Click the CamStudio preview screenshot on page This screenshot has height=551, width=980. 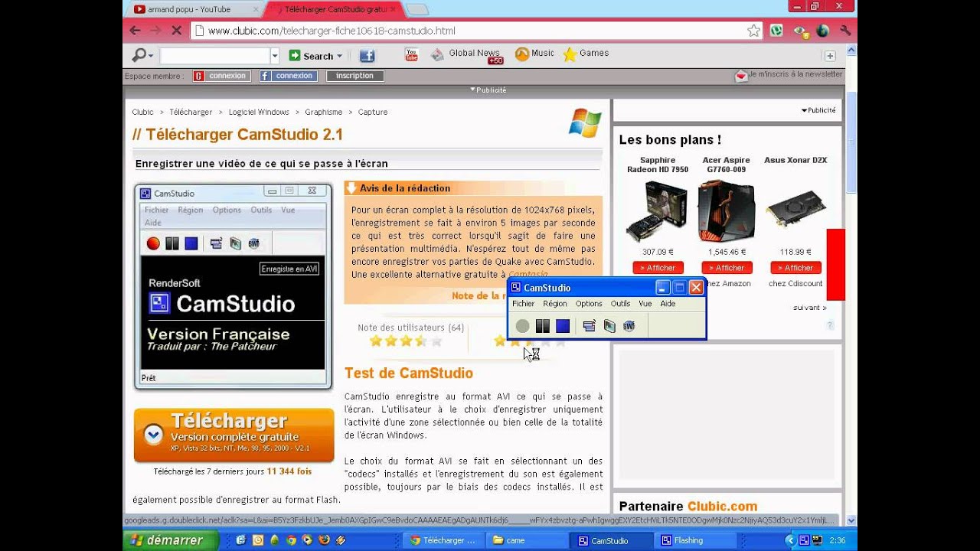point(234,286)
